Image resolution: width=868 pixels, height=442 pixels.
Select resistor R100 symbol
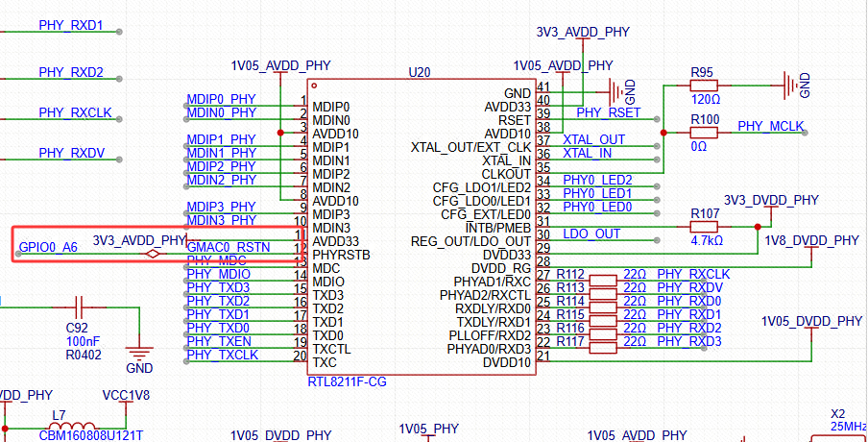tap(704, 133)
